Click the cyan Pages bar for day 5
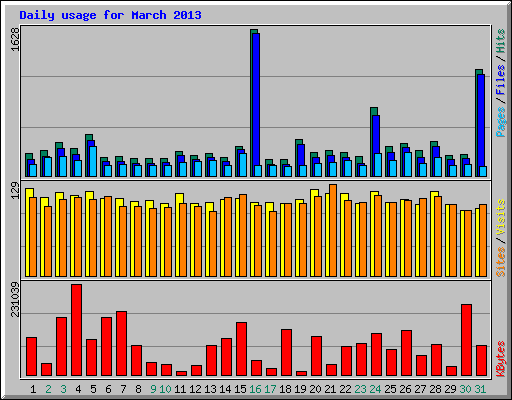512x400 pixels. click(93, 161)
